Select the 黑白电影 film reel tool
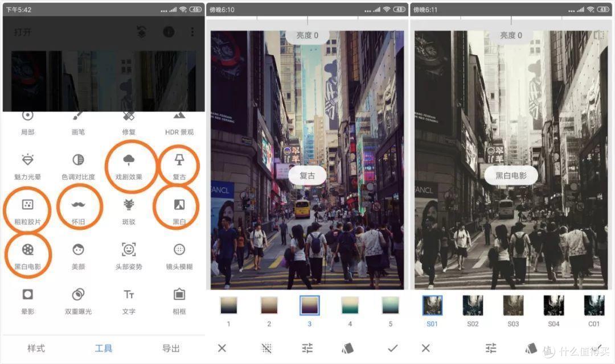615x364 pixels. pos(27,250)
